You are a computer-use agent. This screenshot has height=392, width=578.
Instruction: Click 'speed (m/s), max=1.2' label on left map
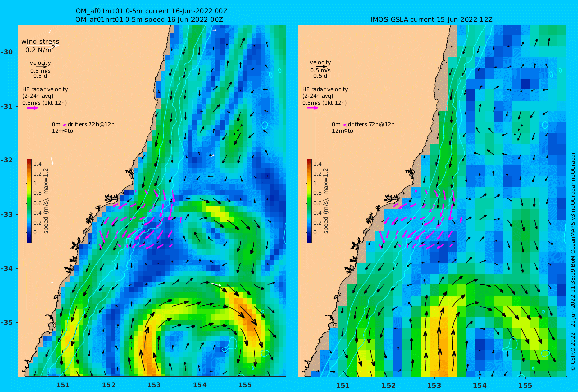[x=46, y=201]
